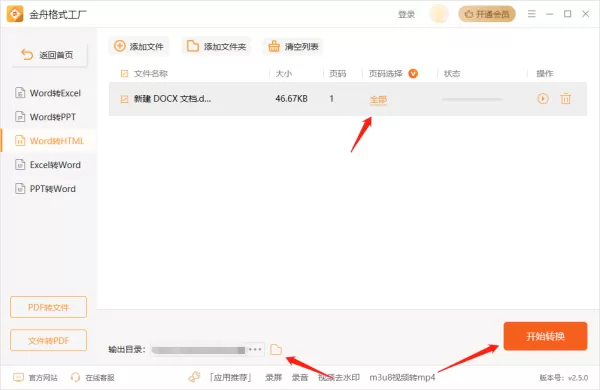
Task: Click the 全部 page selection link
Action: pyautogui.click(x=378, y=100)
